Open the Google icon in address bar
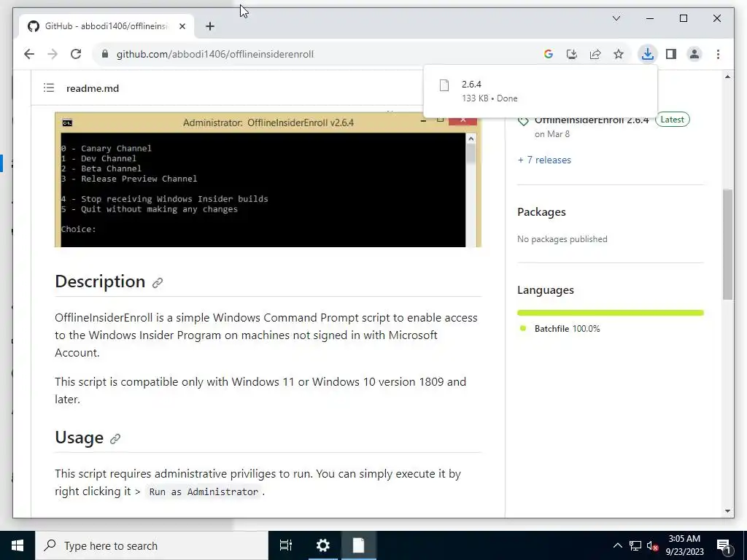This screenshot has width=747, height=560. [549, 54]
